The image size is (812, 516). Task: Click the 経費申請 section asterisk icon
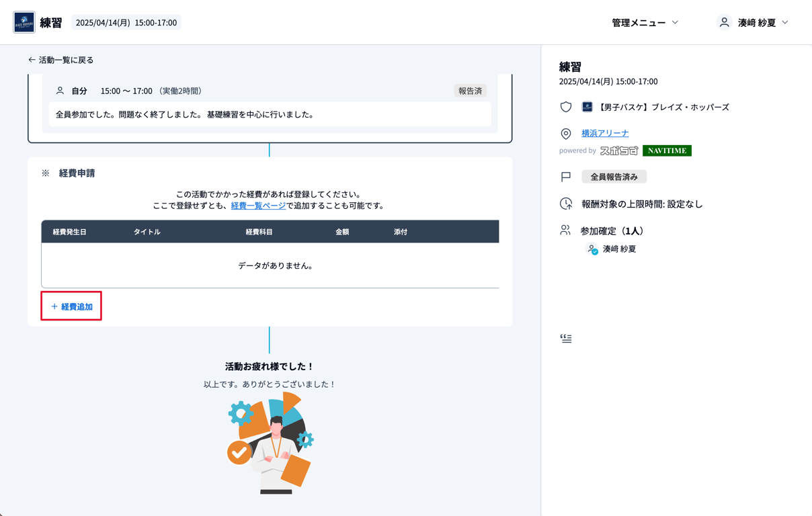46,173
